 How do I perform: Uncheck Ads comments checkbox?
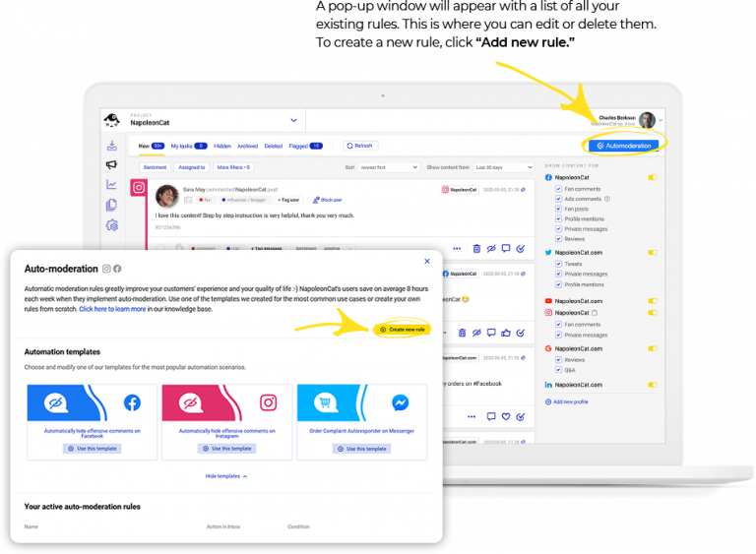click(558, 199)
